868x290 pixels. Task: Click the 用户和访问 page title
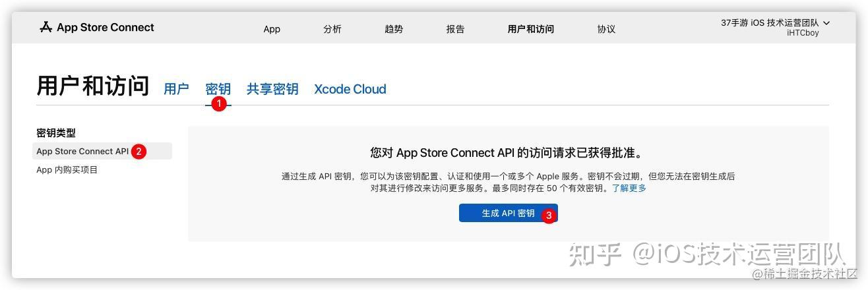point(93,86)
